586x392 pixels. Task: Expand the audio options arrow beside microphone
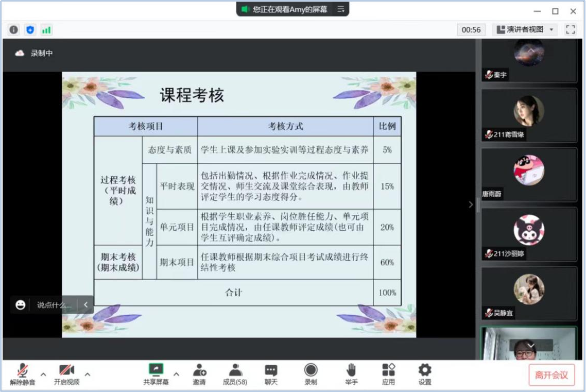(x=43, y=374)
